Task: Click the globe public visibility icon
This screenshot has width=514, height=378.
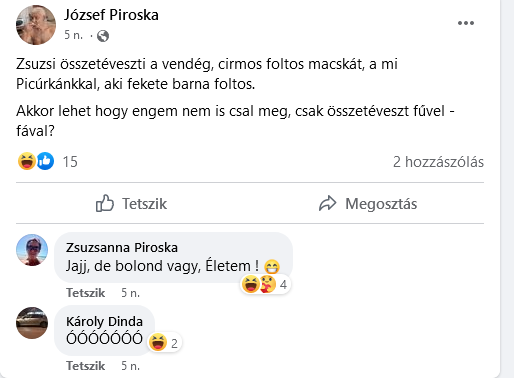Action: [x=103, y=36]
